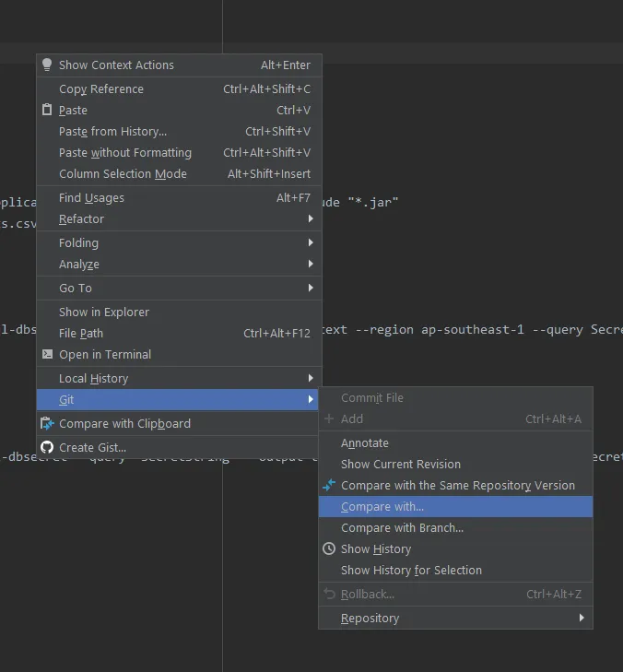Select Column Selection Mode

[123, 173]
